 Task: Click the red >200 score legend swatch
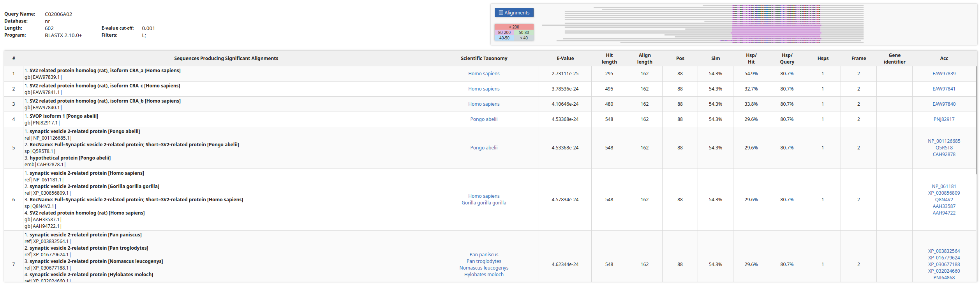514,27
